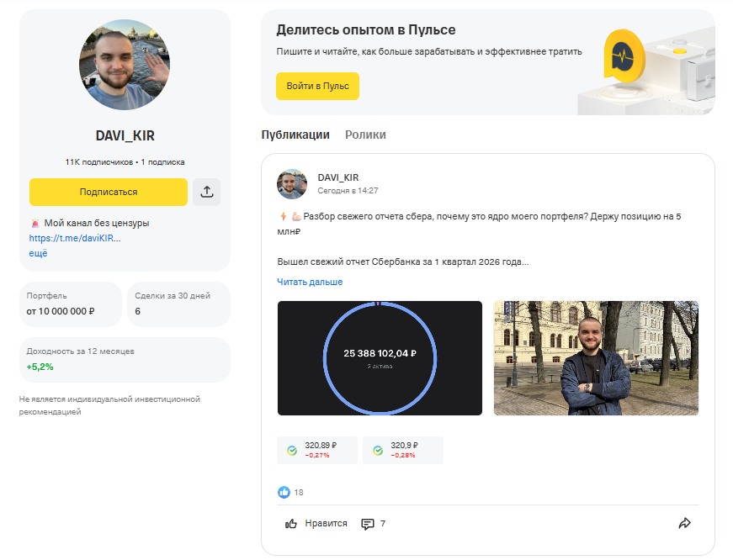Click the comments speech bubble icon

coord(368,524)
